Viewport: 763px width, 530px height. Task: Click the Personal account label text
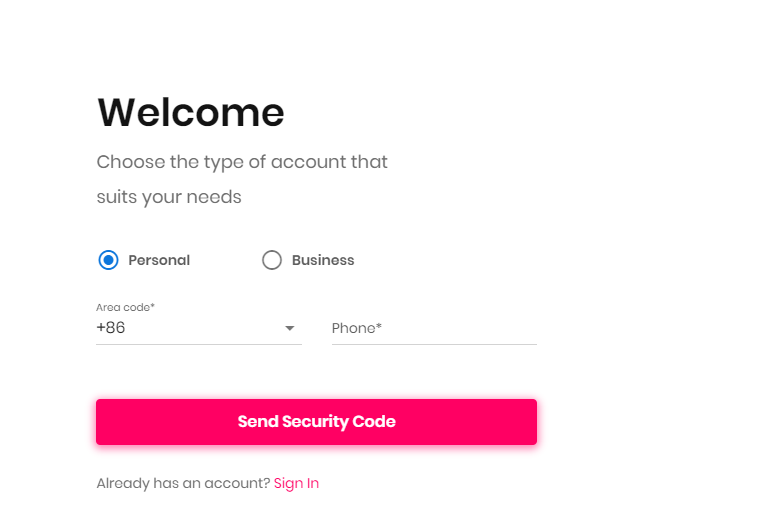click(x=159, y=260)
